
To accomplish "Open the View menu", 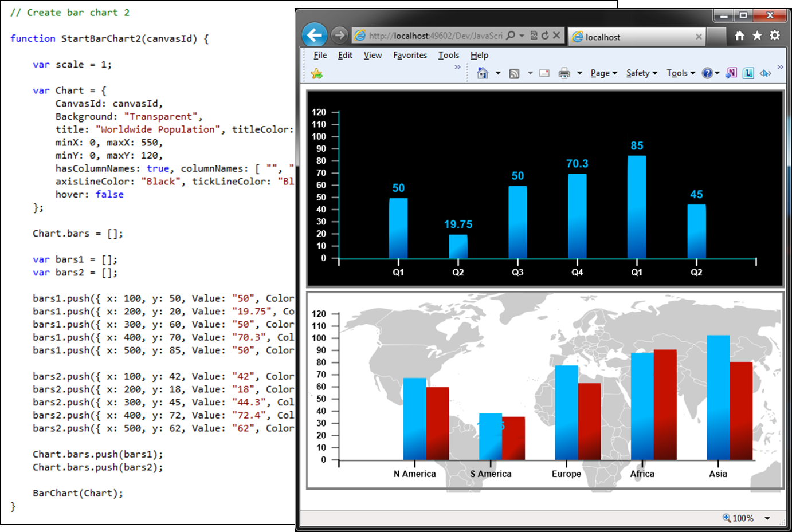I will (373, 55).
